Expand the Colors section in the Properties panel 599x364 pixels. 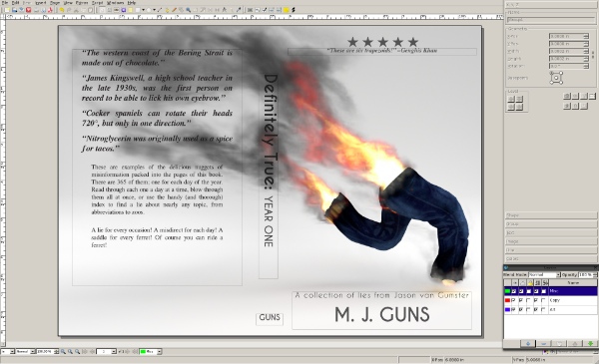tap(550, 258)
